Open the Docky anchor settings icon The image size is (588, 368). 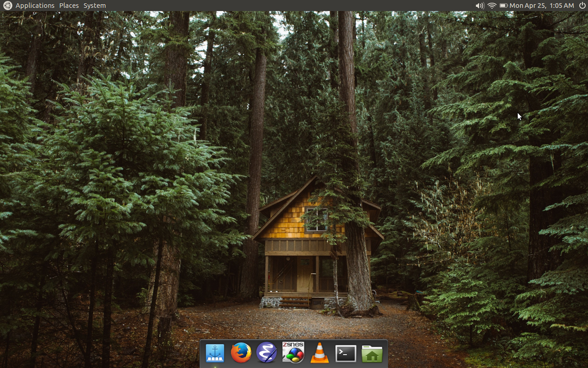tap(215, 353)
